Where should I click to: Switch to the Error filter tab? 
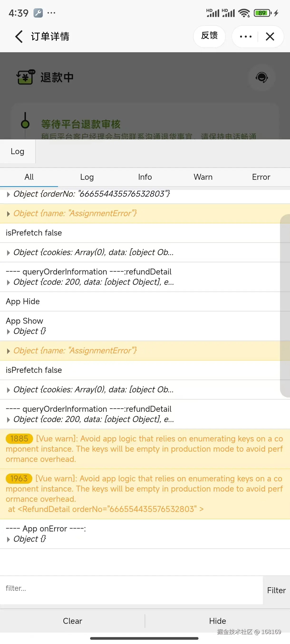tap(261, 177)
